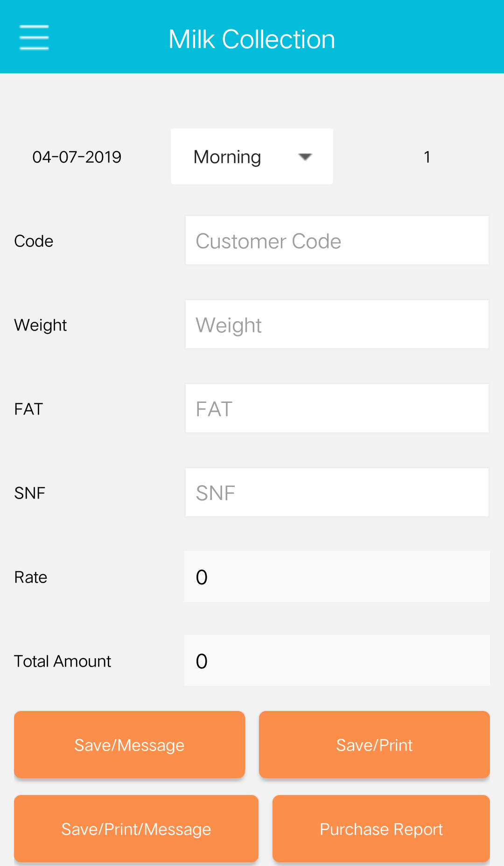Viewport: 504px width, 866px height.
Task: Click the Rate field label
Action: [x=31, y=577]
